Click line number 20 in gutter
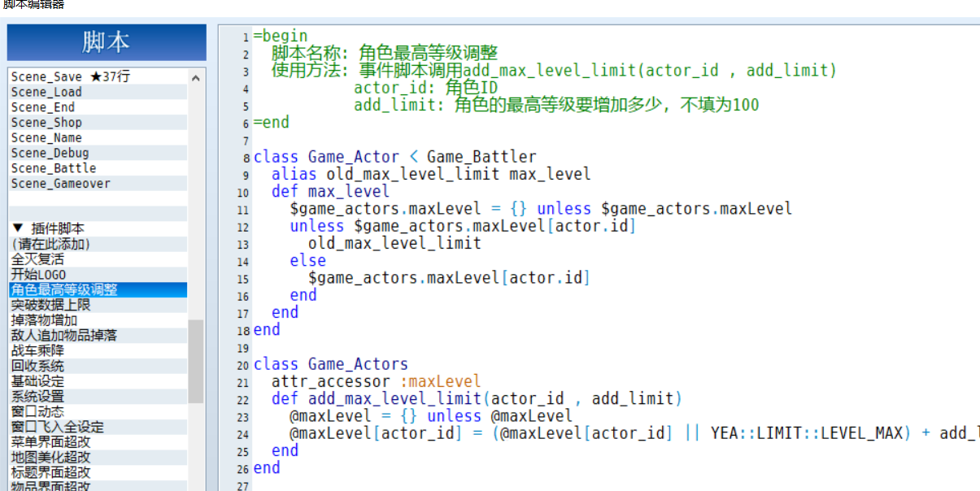The image size is (980, 491). pos(243,366)
